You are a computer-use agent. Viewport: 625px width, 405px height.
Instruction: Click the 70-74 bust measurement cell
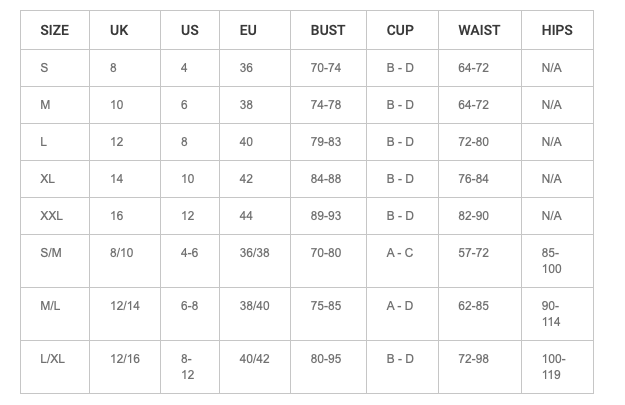point(326,68)
